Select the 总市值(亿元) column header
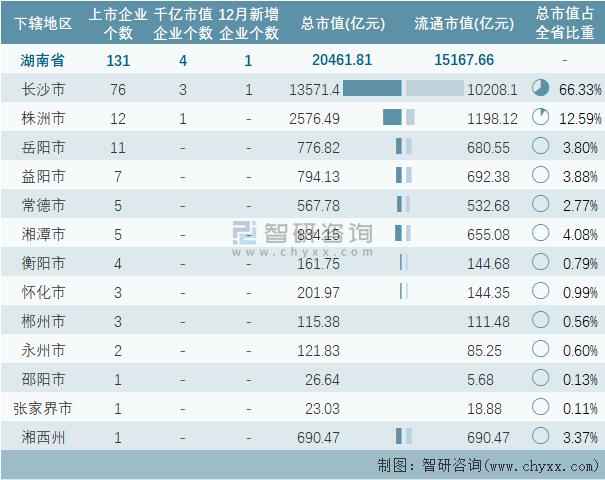Screen dimensions: 605x480 341,23
